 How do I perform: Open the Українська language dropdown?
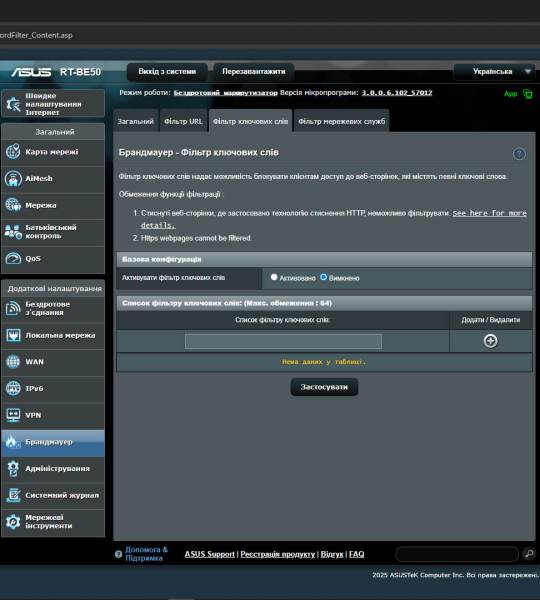click(x=494, y=72)
